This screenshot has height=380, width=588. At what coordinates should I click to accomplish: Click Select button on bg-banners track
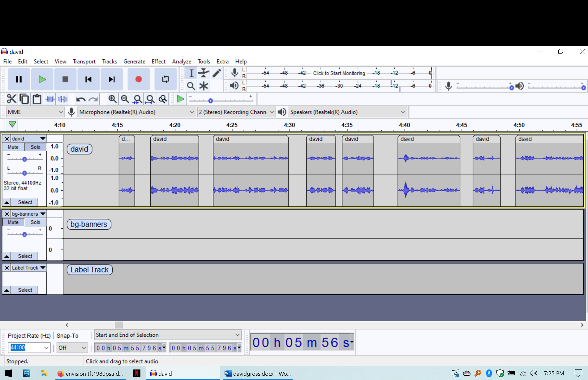25,256
